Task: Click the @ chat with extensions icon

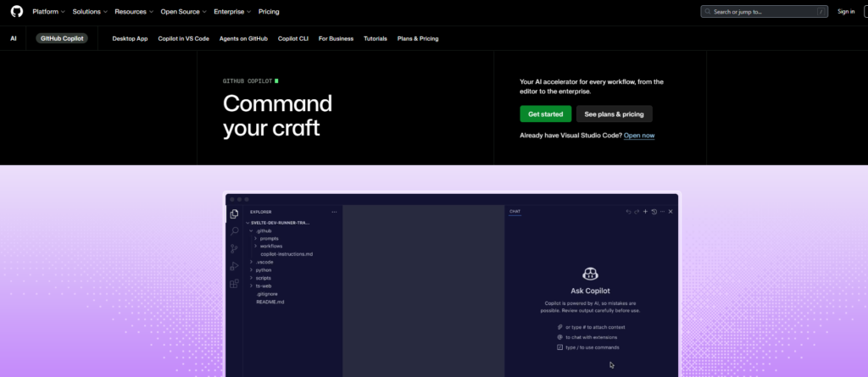Action: (559, 337)
